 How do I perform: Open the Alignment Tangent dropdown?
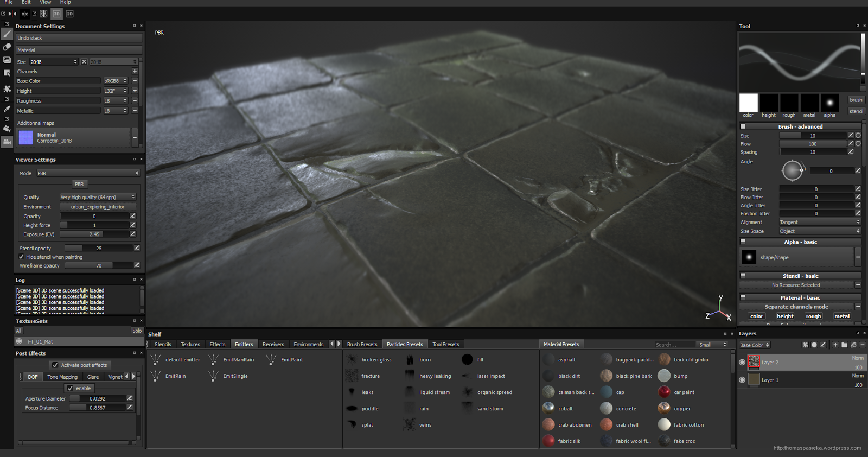(820, 222)
